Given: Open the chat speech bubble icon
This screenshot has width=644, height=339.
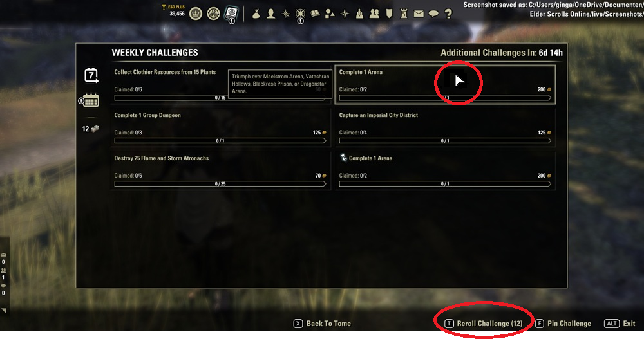Looking at the screenshot, I should tap(433, 14).
